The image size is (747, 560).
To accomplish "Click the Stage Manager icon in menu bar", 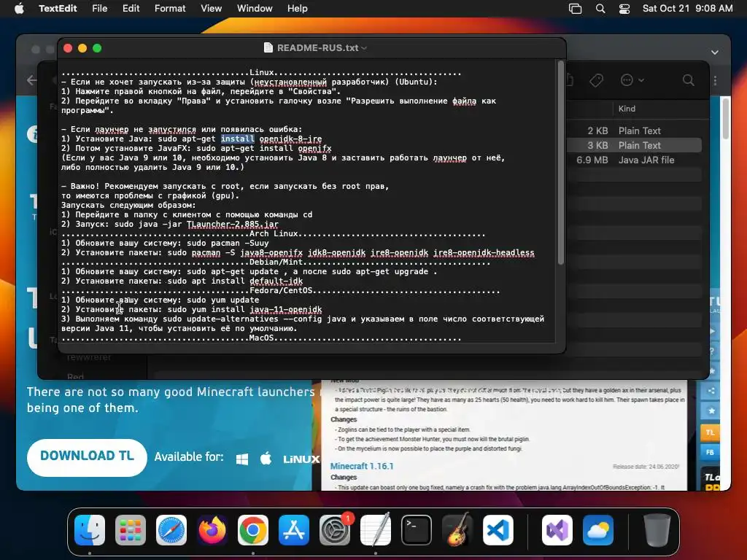I will pos(575,9).
